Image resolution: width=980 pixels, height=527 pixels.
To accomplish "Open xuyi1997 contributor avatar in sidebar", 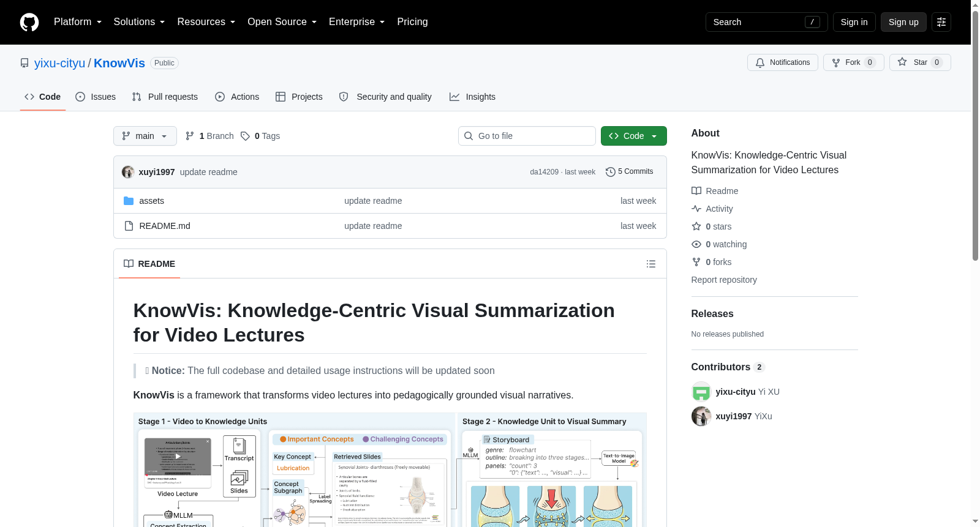I will pos(701,416).
